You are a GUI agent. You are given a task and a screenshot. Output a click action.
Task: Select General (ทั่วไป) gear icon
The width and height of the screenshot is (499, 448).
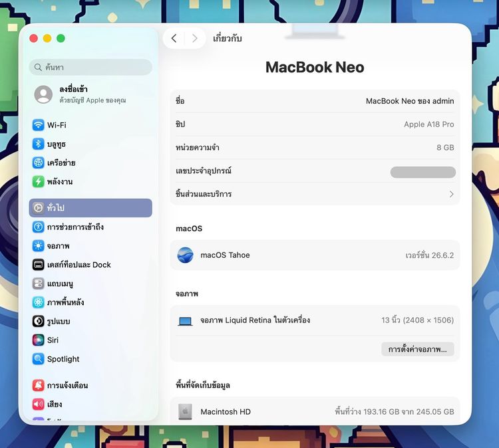pos(38,207)
